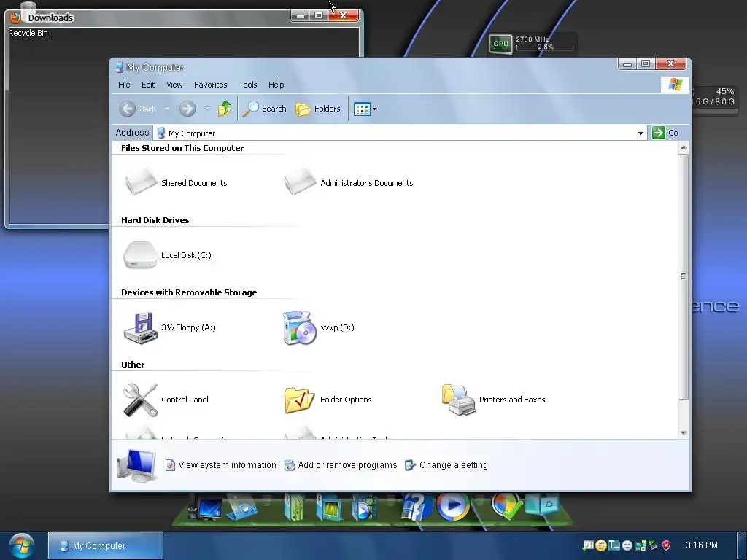747x560 pixels.
Task: Click the yellow smiley tray icon
Action: pyautogui.click(x=601, y=545)
